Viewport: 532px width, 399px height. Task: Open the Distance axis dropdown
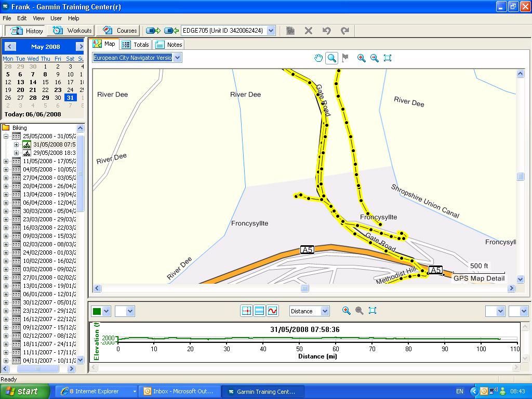[325, 311]
